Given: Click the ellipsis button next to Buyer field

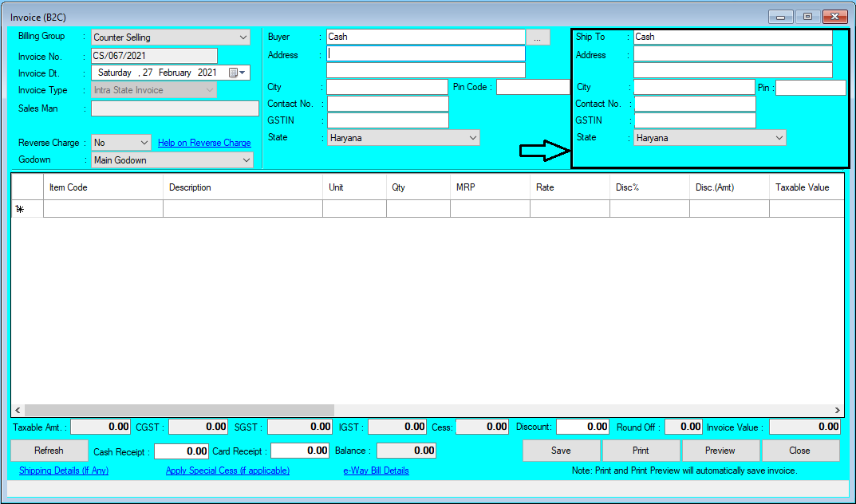Looking at the screenshot, I should (x=538, y=36).
